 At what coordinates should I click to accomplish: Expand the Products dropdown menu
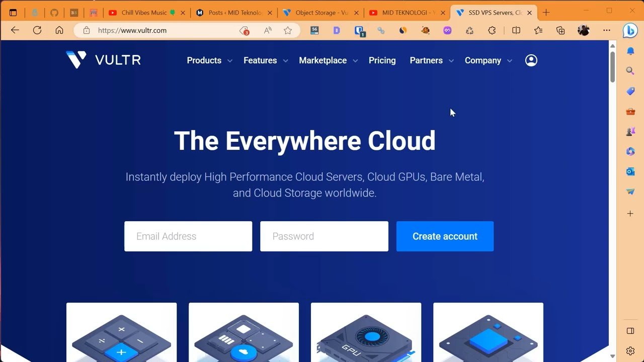(209, 60)
